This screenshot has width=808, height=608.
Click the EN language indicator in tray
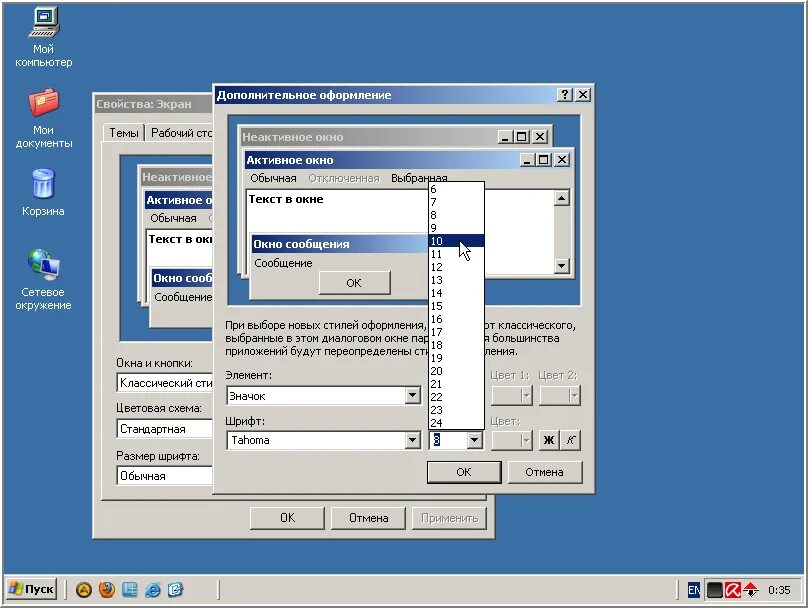coord(694,590)
